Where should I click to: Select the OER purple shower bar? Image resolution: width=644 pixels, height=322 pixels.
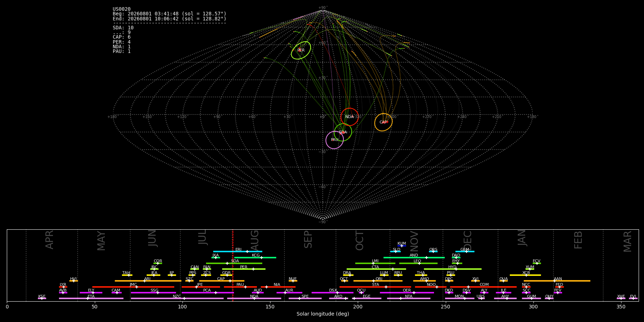click(407, 293)
